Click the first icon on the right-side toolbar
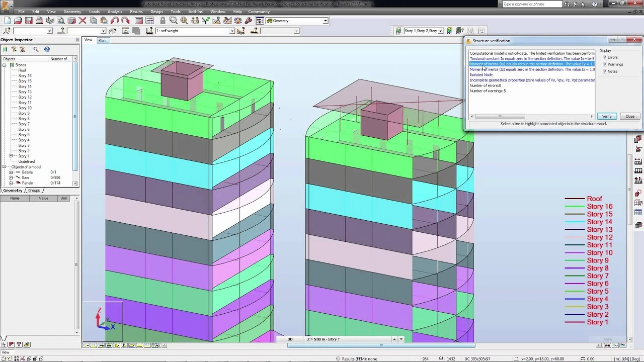 pos(638,139)
